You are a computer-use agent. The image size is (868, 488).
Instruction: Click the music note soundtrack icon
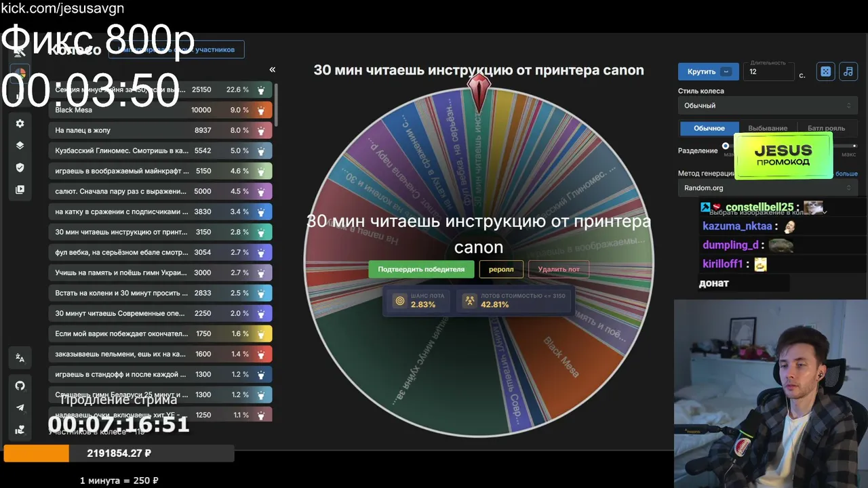(x=848, y=71)
